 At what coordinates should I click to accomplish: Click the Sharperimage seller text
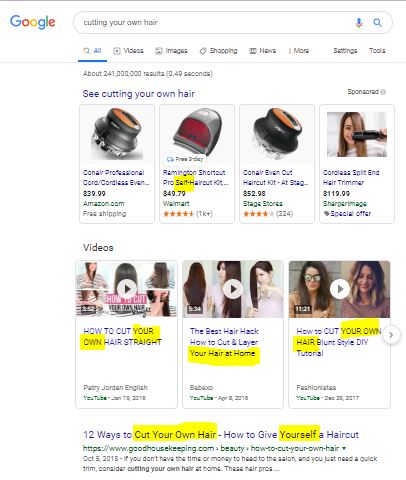[345, 204]
